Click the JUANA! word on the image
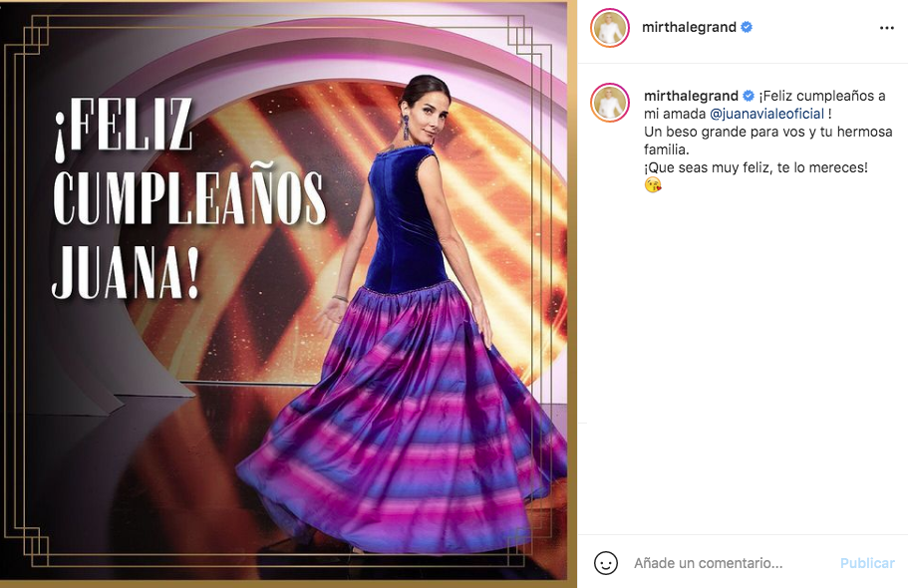This screenshot has width=908, height=588. tap(127, 272)
